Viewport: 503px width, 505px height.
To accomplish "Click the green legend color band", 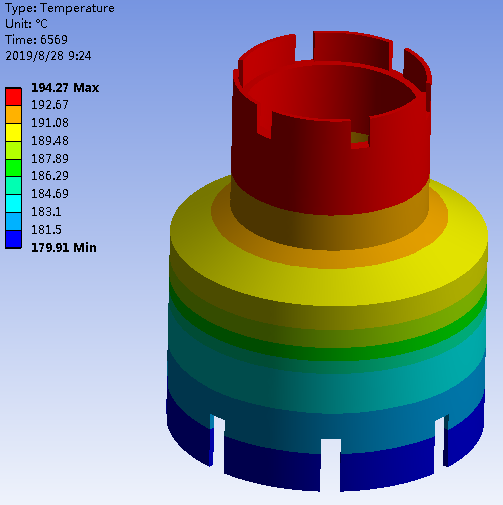I will click(13, 168).
